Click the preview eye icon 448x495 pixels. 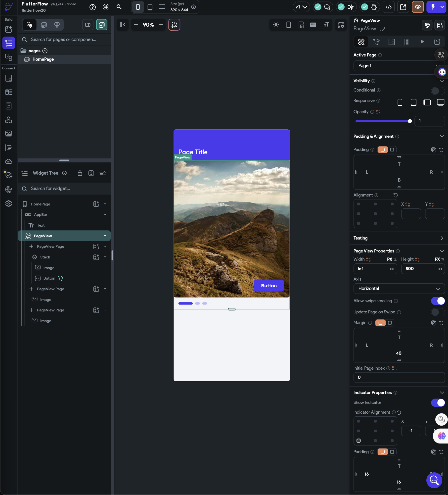(418, 7)
